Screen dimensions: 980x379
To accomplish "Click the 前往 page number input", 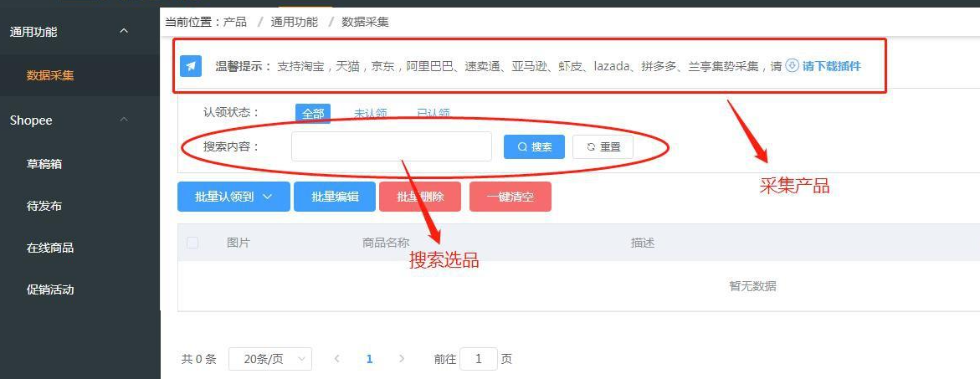I will pos(479,359).
